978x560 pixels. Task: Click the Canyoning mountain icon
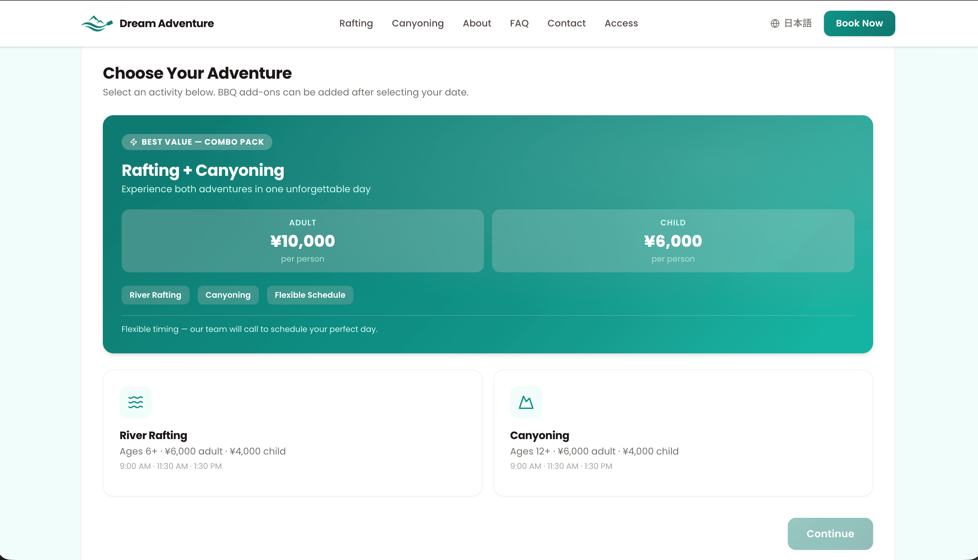pyautogui.click(x=526, y=402)
